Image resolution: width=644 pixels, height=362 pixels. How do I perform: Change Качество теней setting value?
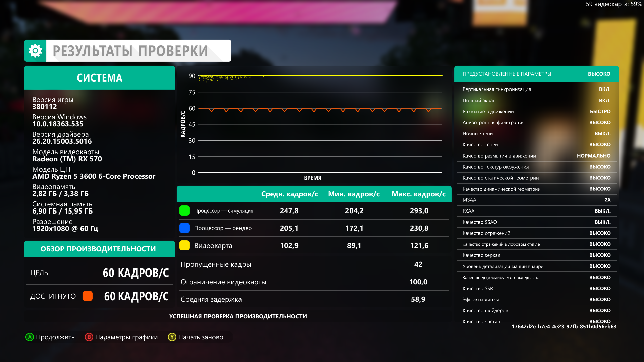[x=599, y=144]
